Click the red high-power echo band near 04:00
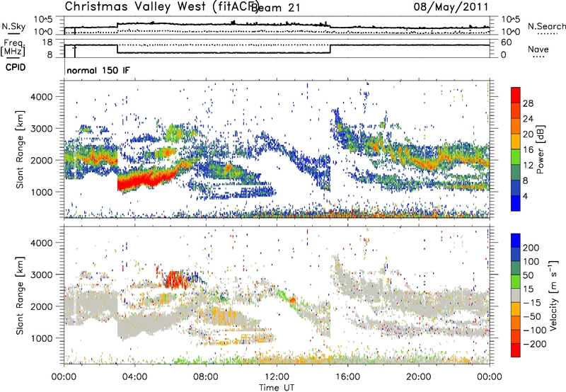Viewport: 566px width, 392px height. (x=144, y=180)
